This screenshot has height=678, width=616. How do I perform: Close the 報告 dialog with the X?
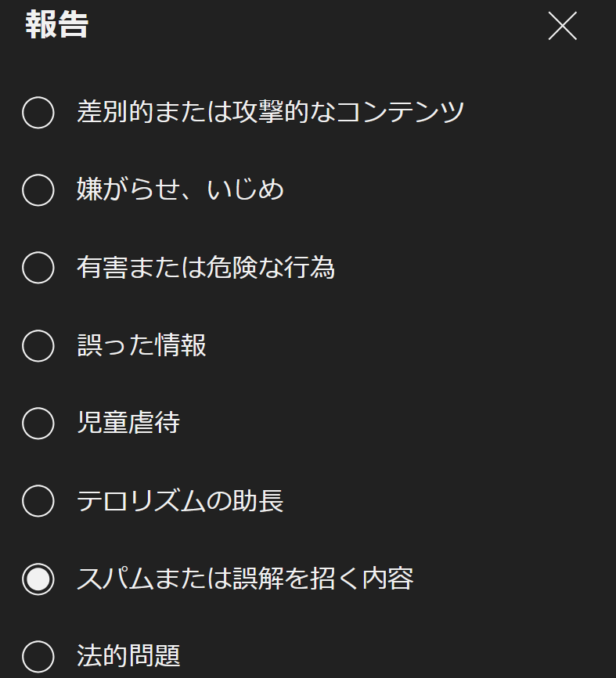[x=562, y=27]
